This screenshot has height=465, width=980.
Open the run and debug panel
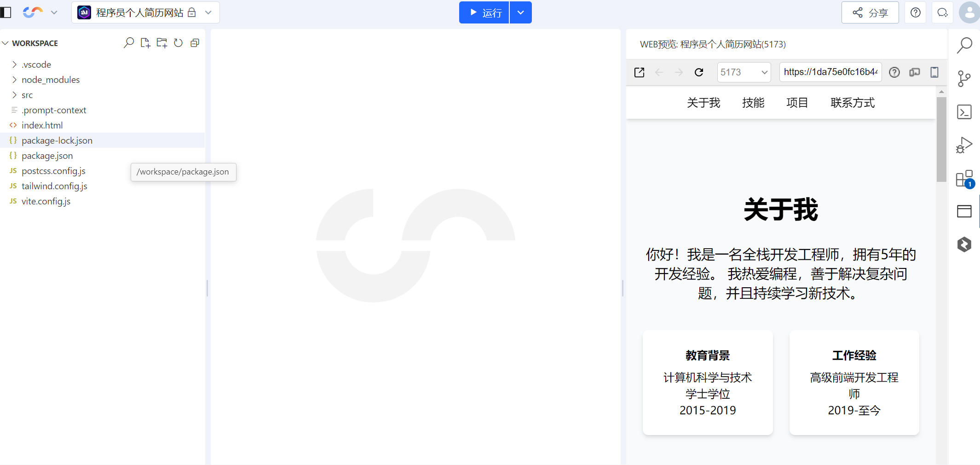pos(964,145)
